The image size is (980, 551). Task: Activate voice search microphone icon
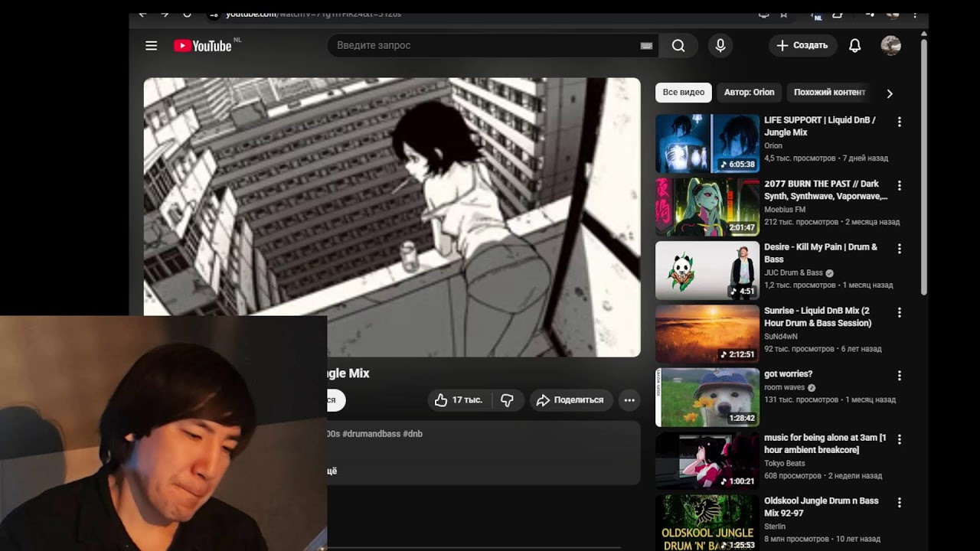[720, 46]
